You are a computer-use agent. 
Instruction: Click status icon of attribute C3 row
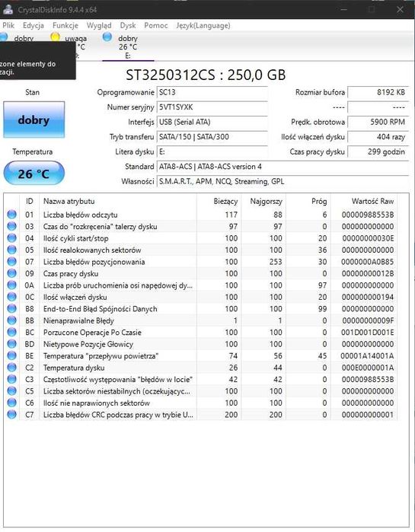point(12,379)
